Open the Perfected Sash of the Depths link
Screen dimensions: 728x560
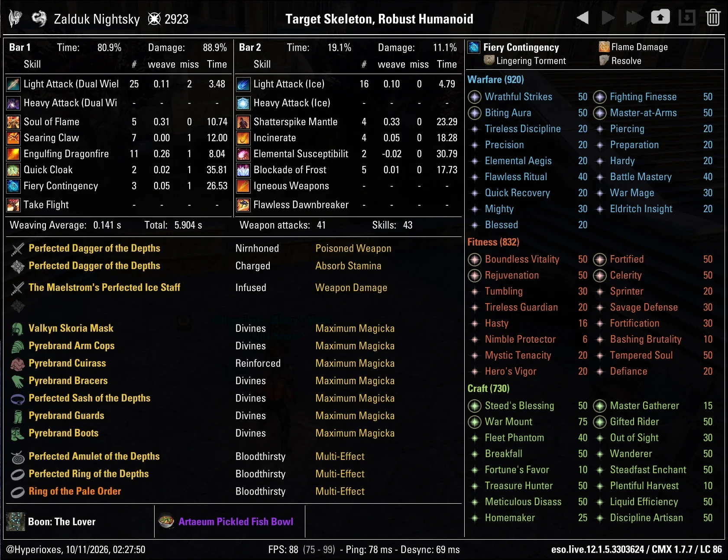click(x=90, y=398)
